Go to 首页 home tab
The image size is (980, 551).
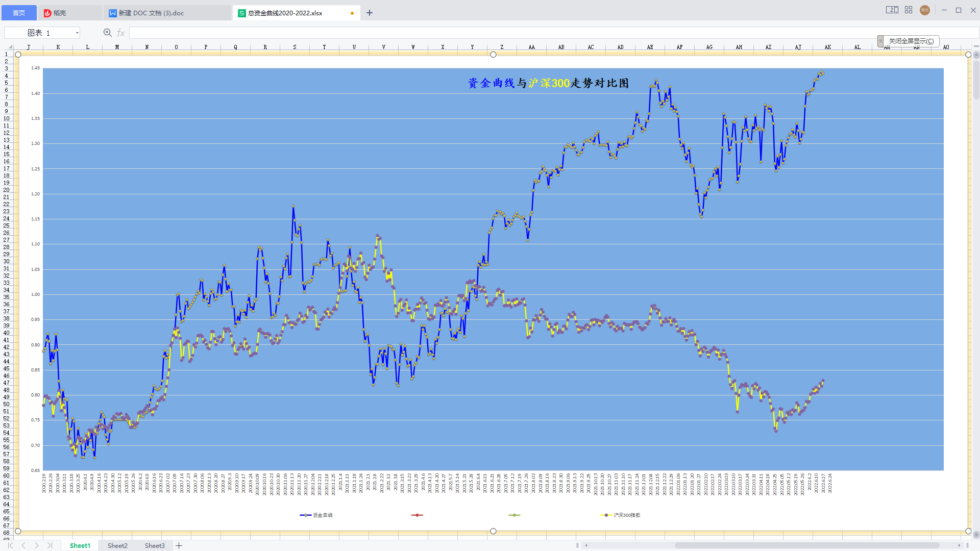[x=19, y=13]
